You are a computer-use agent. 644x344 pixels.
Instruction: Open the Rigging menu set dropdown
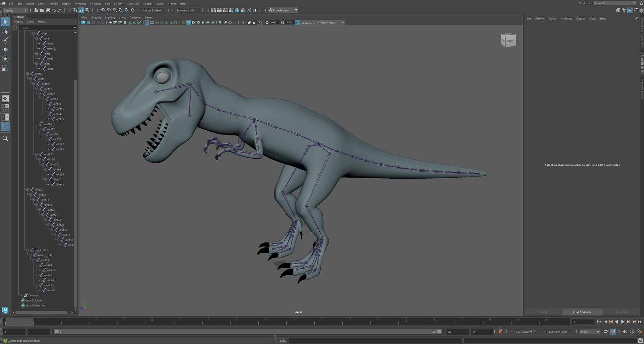point(15,10)
